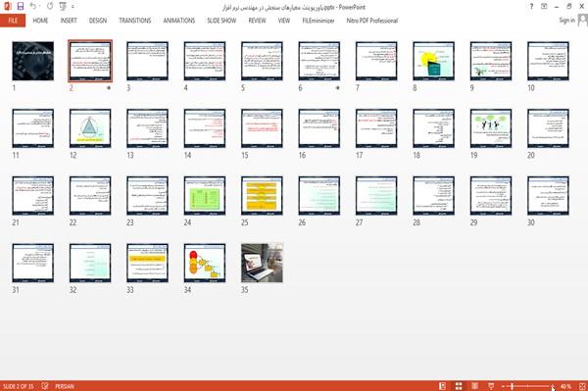
Task: Click the PowerPoint application icon
Action: coord(8,7)
